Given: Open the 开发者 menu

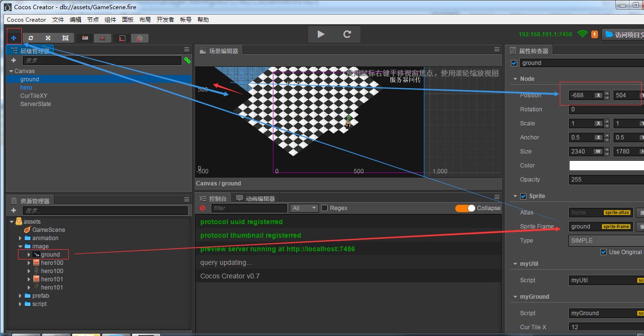Looking at the screenshot, I should pyautogui.click(x=165, y=20).
